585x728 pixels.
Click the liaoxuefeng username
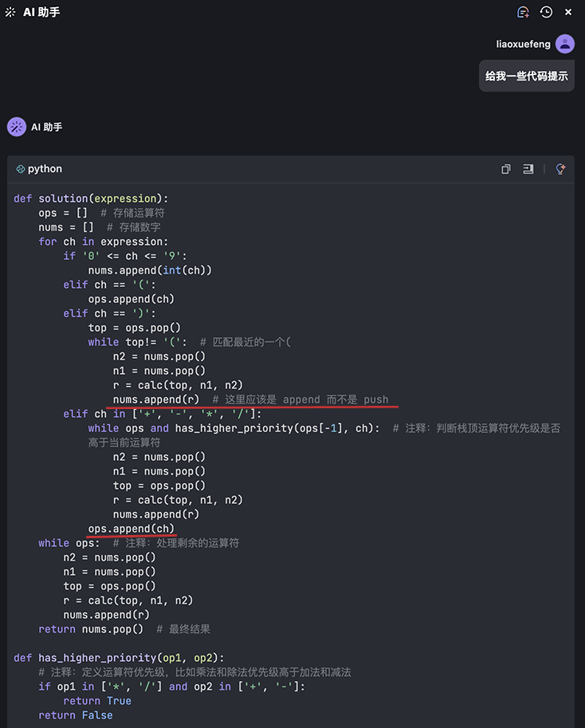coord(523,44)
